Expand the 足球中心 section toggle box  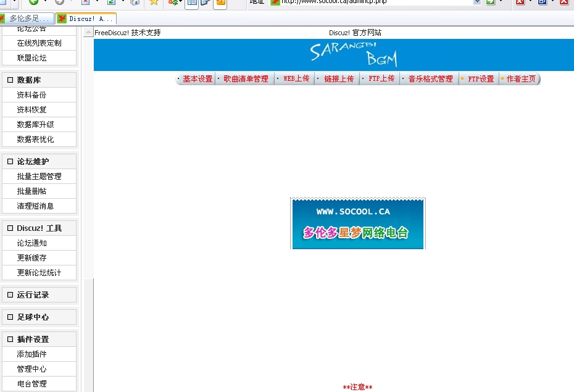10,317
